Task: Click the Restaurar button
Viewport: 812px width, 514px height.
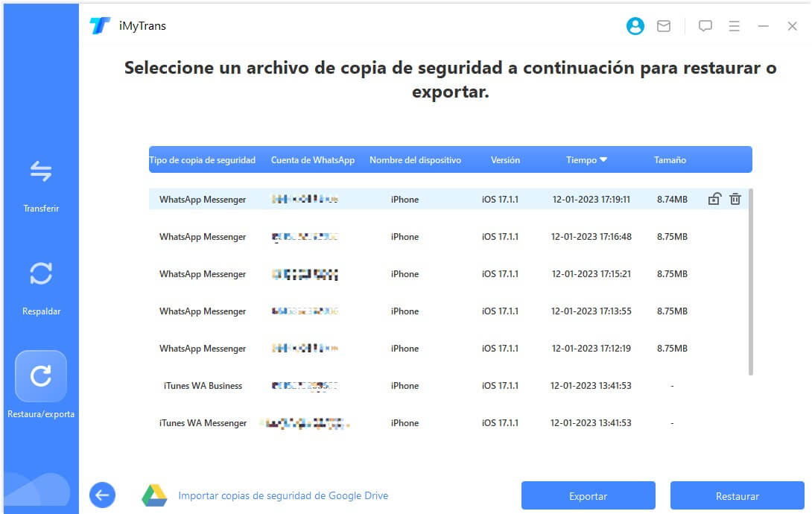Action: click(738, 495)
